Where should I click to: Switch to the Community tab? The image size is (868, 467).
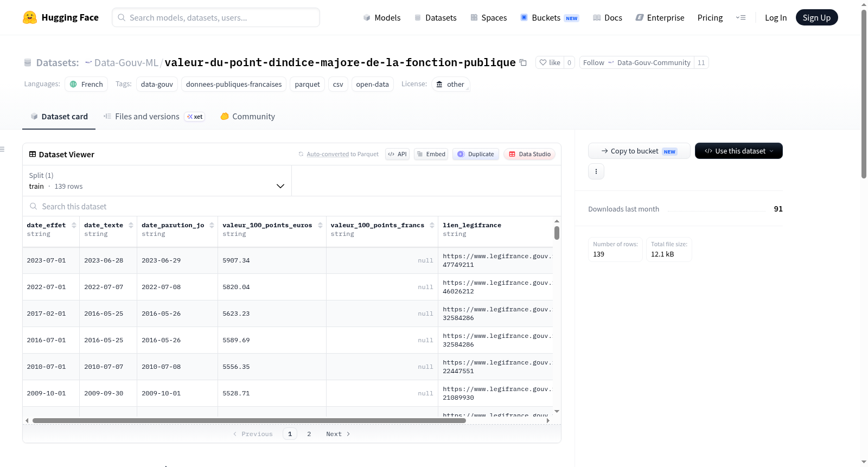pyautogui.click(x=247, y=116)
